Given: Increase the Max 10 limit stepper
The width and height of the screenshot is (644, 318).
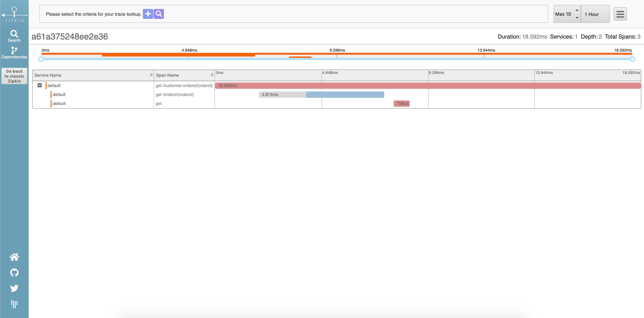Looking at the screenshot, I should 577,10.
